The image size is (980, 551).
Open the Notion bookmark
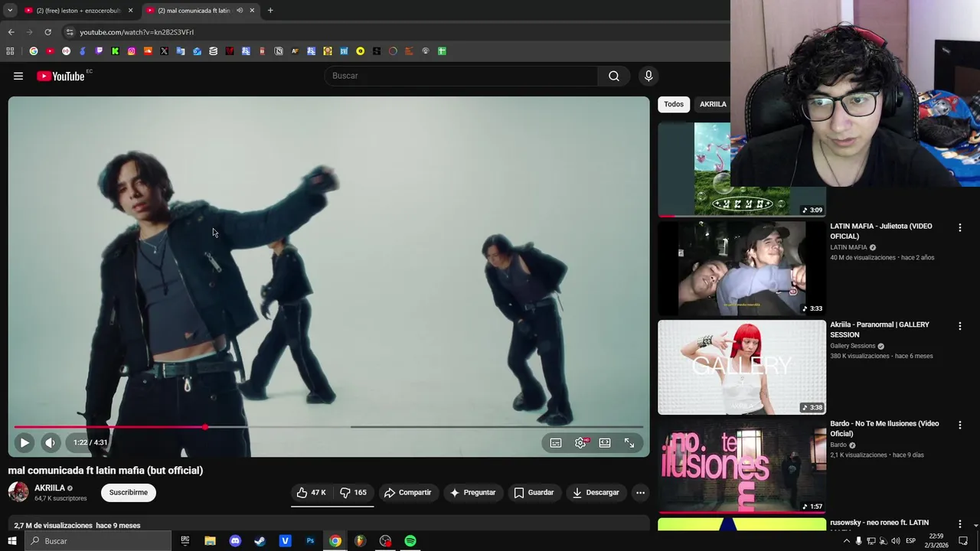tap(279, 51)
